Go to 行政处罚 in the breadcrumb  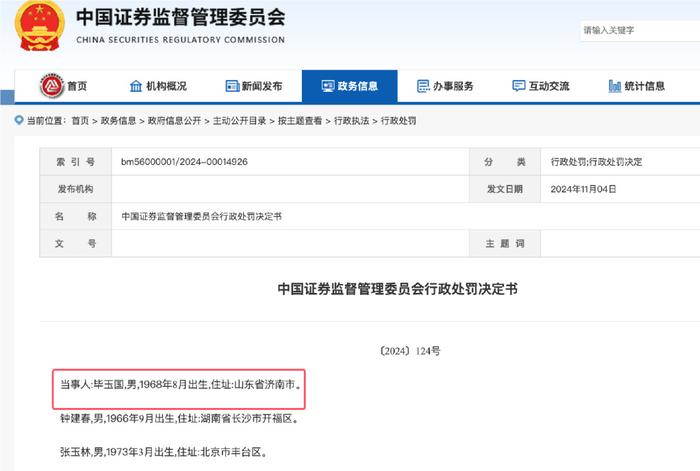click(x=399, y=121)
